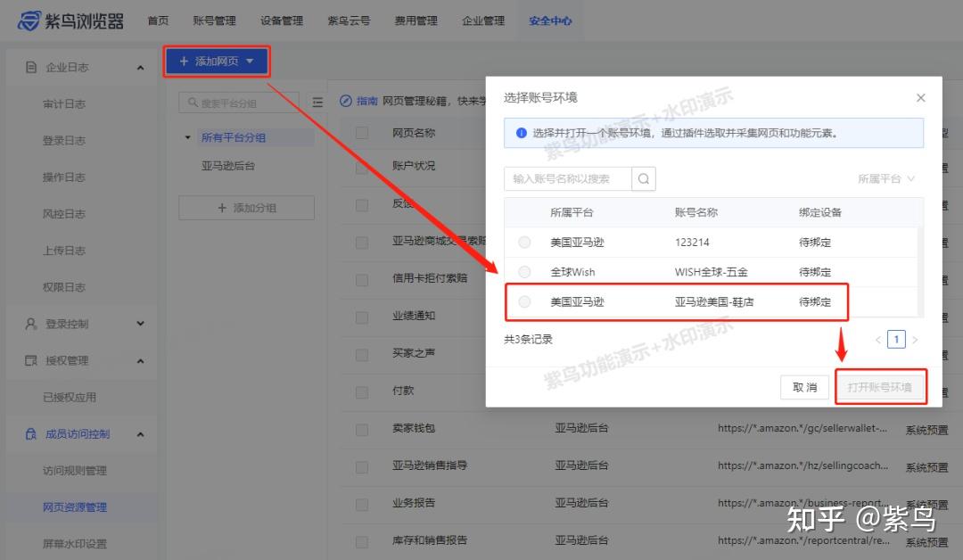Open 操作日志 in the sidebar

click(64, 177)
